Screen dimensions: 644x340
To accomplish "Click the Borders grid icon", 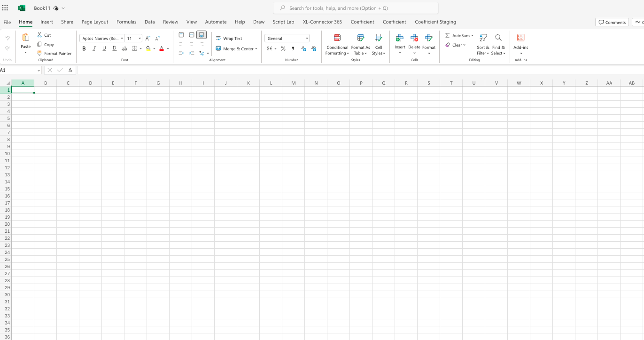I will pyautogui.click(x=134, y=48).
